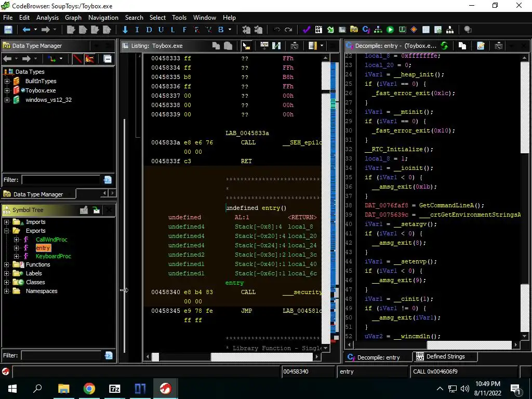Collapse all in Data Type Manager tree
532x399 pixels.
[108, 59]
